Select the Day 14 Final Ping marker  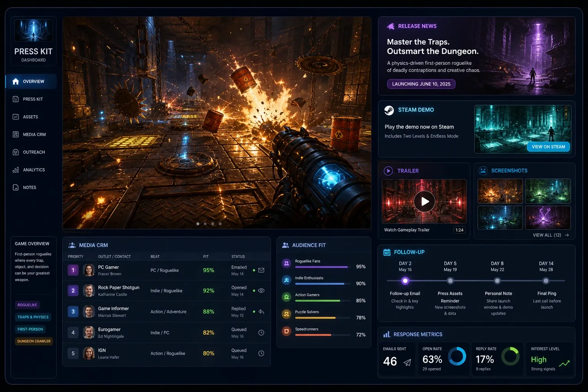[546, 281]
